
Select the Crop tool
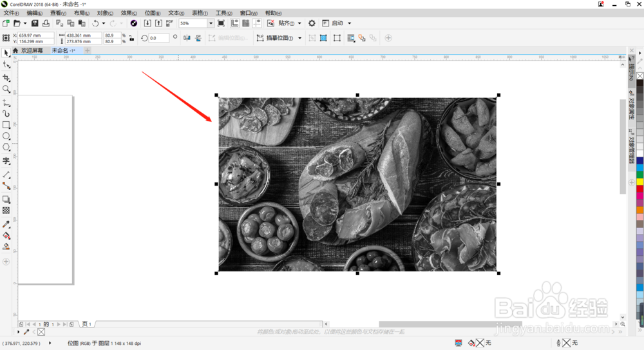(6, 78)
